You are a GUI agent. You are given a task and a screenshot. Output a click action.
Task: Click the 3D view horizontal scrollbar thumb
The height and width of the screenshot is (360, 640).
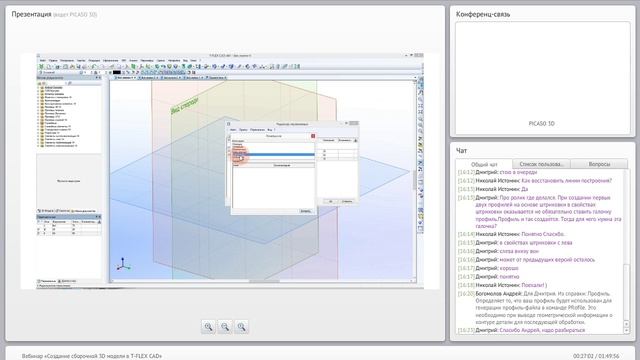264,281
